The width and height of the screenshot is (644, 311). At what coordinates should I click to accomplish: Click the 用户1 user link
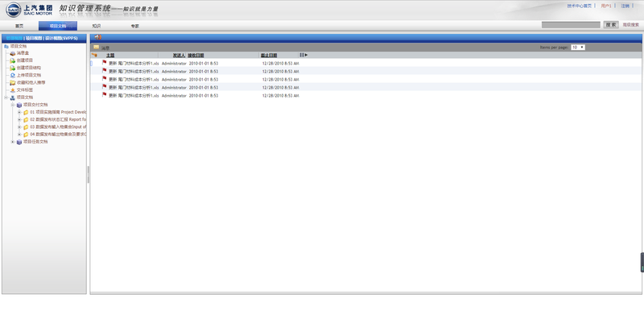tap(606, 6)
